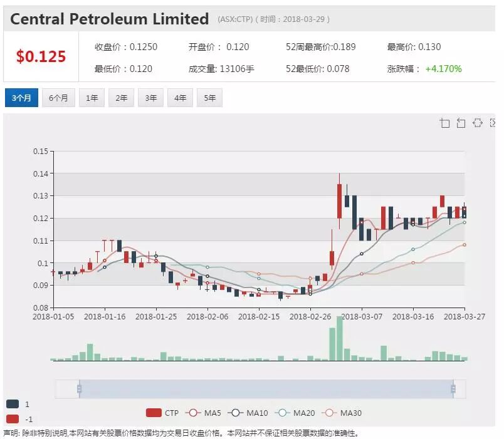The height and width of the screenshot is (439, 504).
Task: Click the 最高价: 0.130 value
Action: (x=414, y=47)
